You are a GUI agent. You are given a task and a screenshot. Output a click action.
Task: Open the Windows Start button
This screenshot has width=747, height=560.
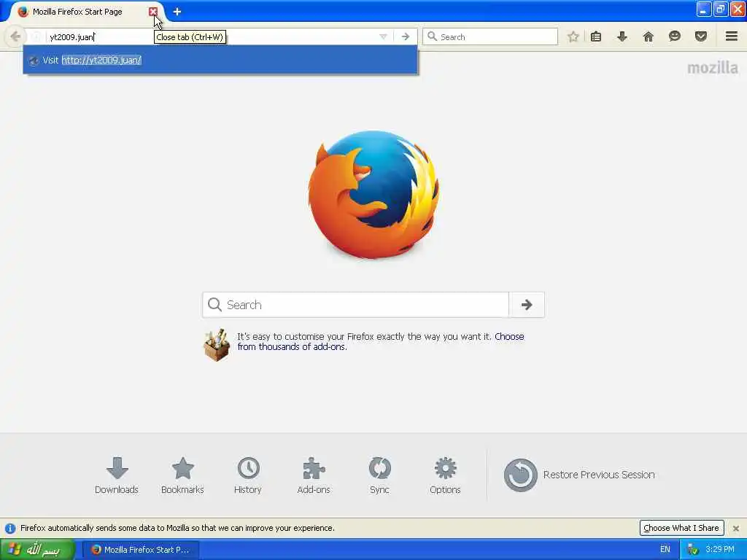pos(37,550)
